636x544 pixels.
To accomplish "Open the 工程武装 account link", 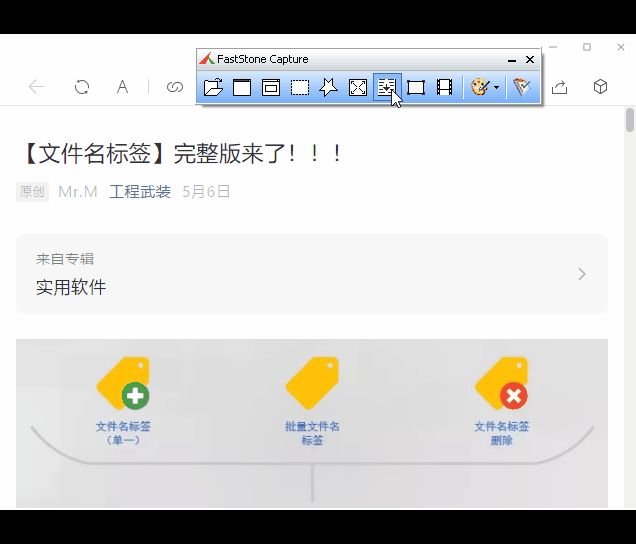I will click(140, 192).
